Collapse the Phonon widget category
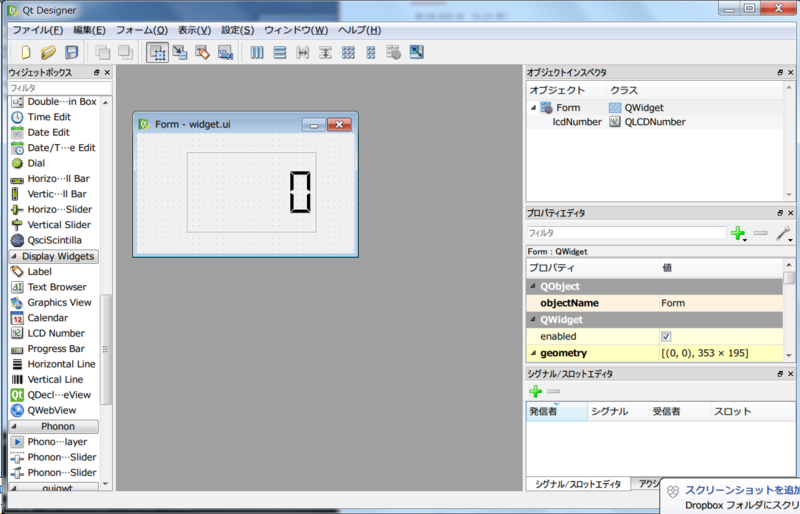 (x=14, y=426)
